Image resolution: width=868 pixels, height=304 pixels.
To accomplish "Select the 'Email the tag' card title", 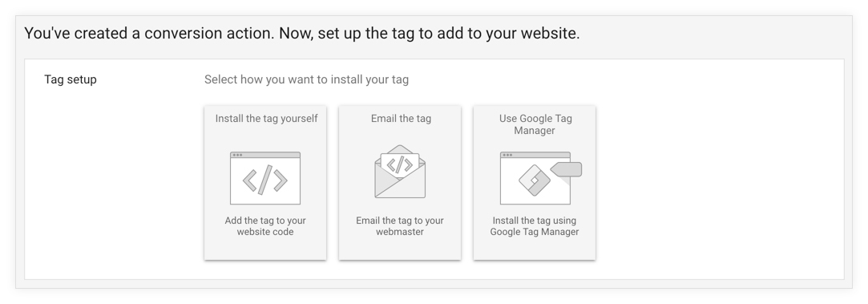I will (401, 119).
